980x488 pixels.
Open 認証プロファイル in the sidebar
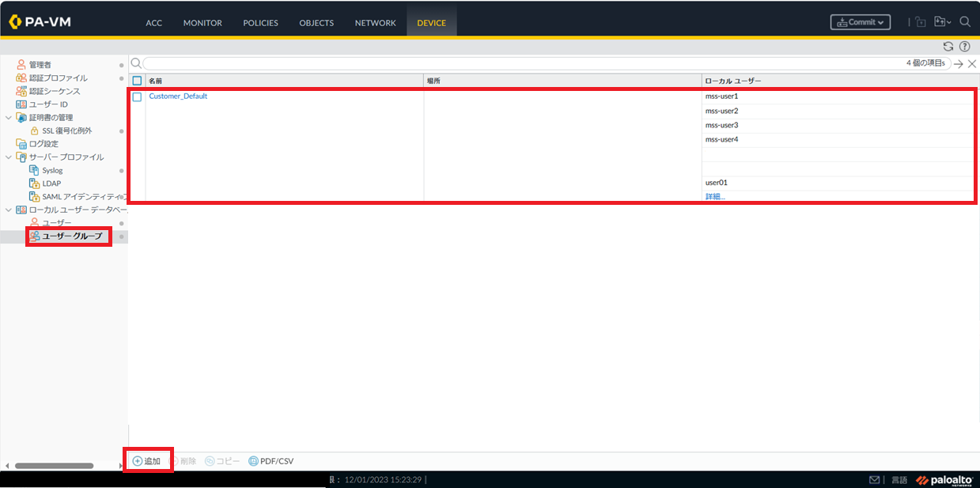[58, 78]
